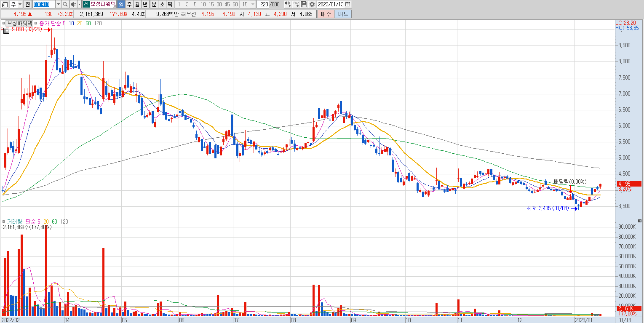The width and height of the screenshot is (644, 323).
Task: Open the 주 type dropdown arrow
Action: [20, 4]
